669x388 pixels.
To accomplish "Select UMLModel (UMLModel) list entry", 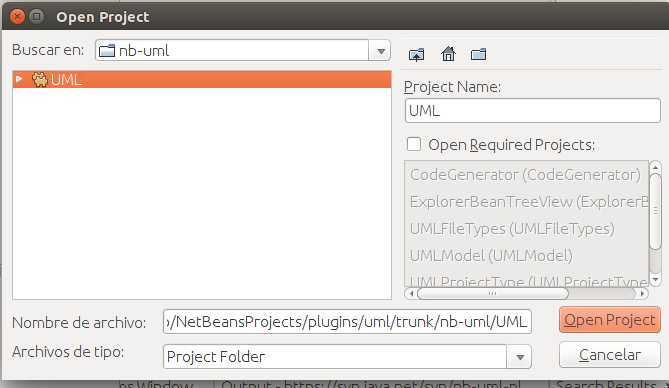I will point(491,256).
